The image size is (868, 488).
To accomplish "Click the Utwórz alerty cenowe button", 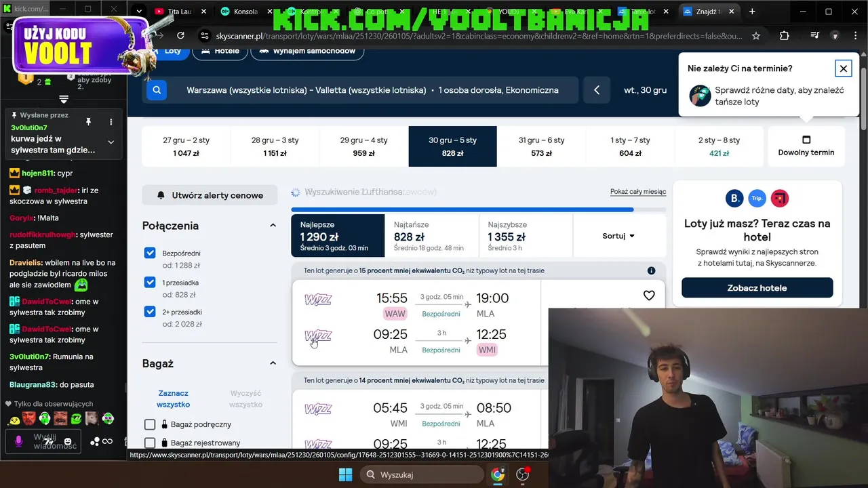I will tap(210, 195).
